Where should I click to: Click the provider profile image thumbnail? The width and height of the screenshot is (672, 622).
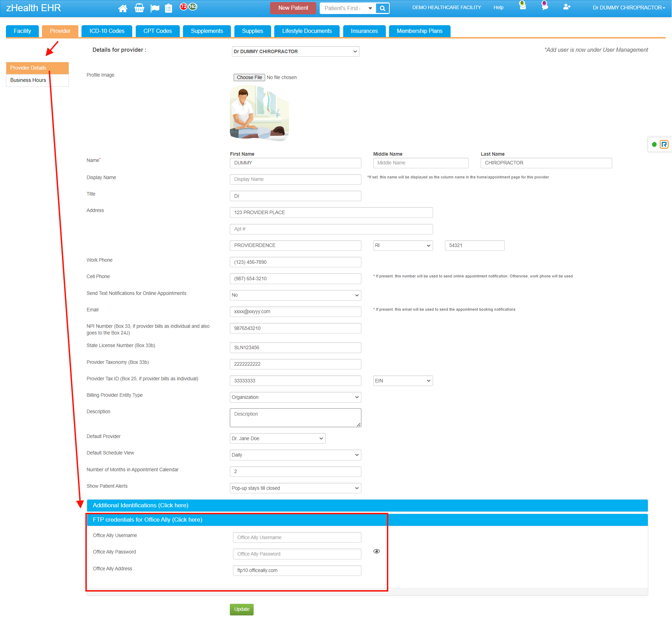259,113
